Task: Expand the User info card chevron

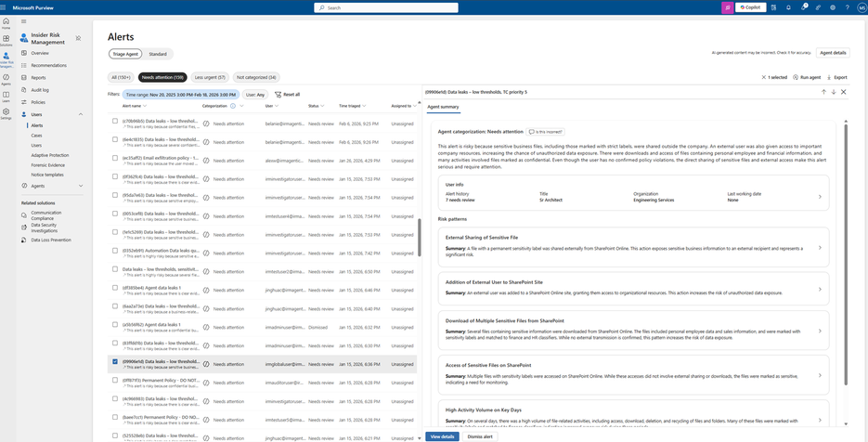Action: pyautogui.click(x=820, y=197)
